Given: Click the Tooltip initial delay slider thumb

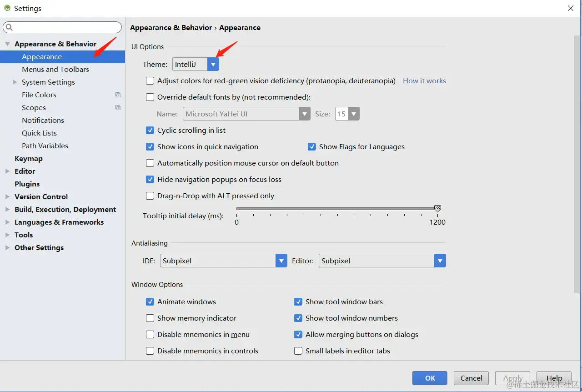Looking at the screenshot, I should click(437, 208).
